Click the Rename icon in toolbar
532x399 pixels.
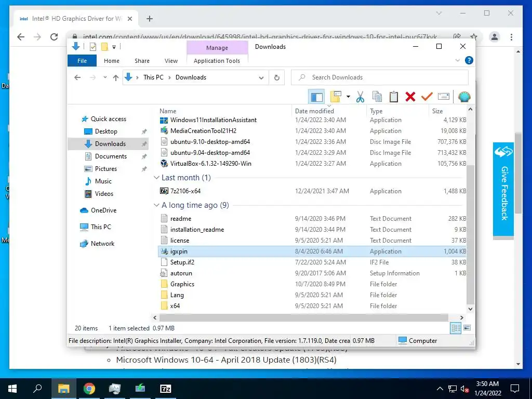pos(444,97)
